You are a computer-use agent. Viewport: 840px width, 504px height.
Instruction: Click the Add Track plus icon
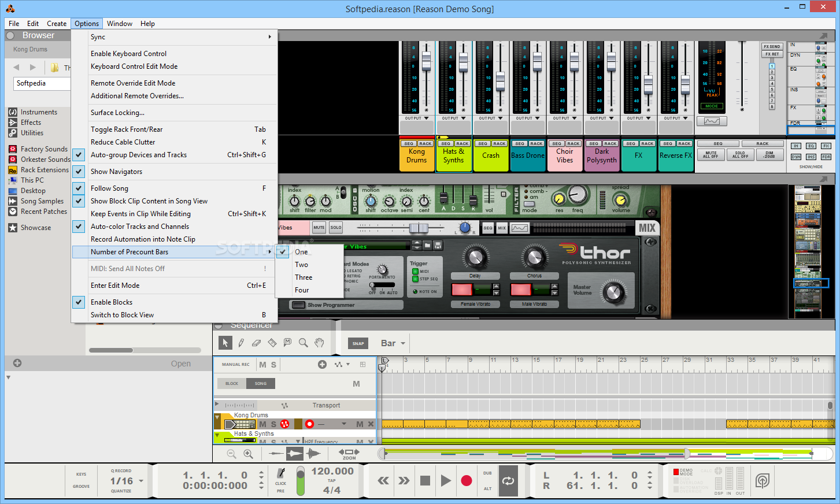(x=322, y=364)
